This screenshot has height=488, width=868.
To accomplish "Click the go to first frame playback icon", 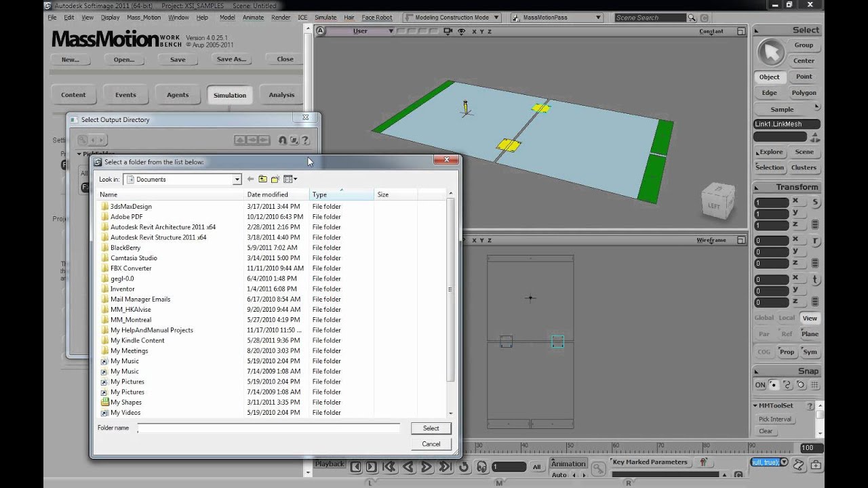I will tap(390, 466).
